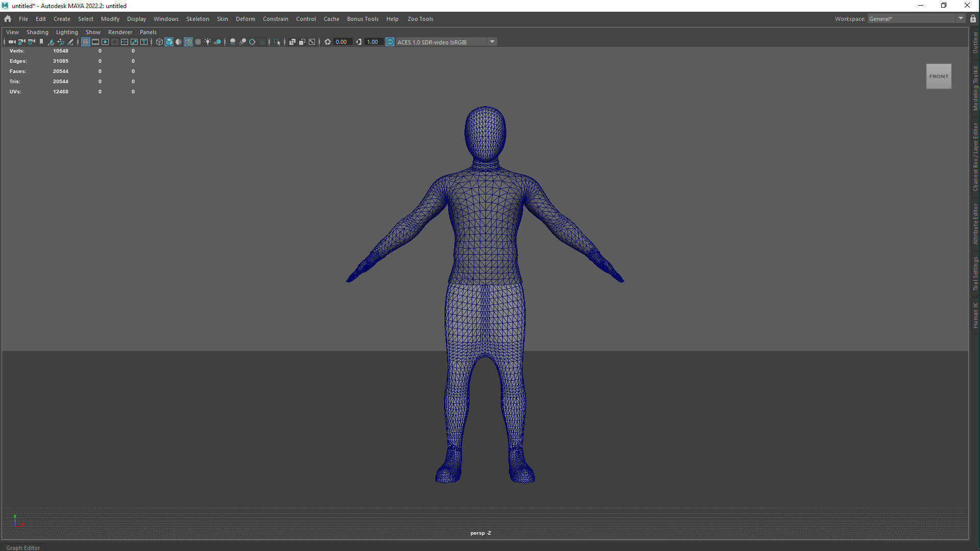Click Smooth Shade All cube icon
The image size is (980, 551).
[169, 42]
